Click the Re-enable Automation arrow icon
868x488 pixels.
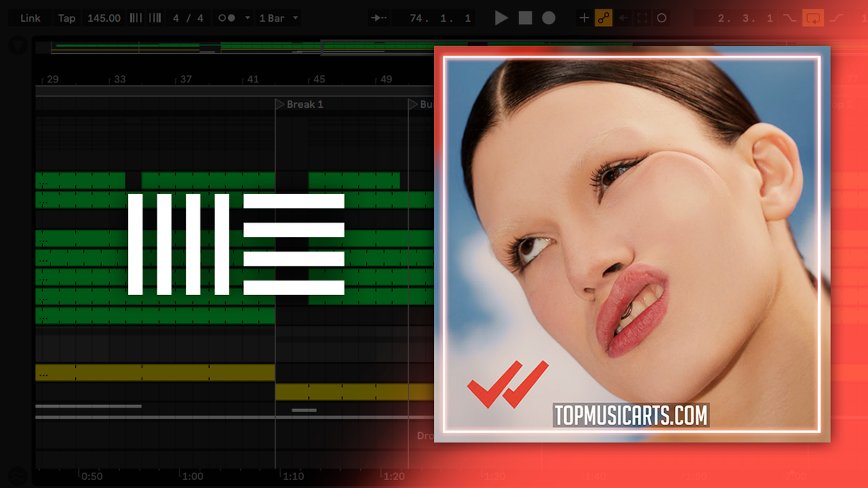[623, 18]
